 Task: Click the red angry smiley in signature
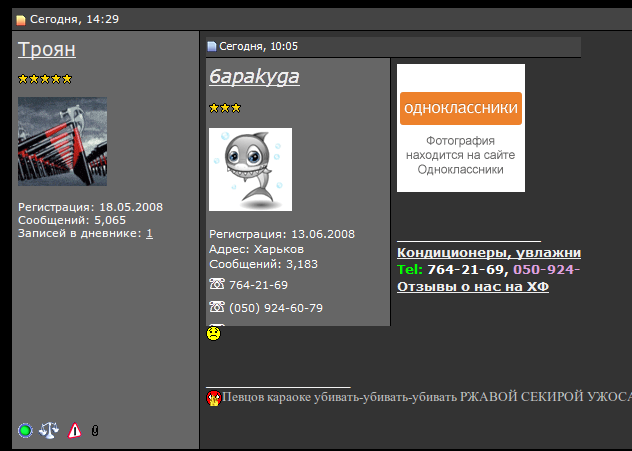tap(214, 398)
